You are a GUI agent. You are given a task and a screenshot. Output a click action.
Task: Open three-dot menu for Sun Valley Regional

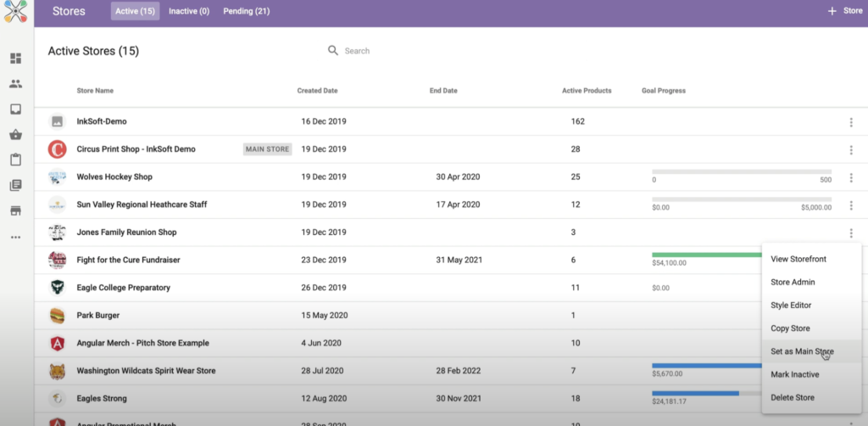click(x=851, y=205)
